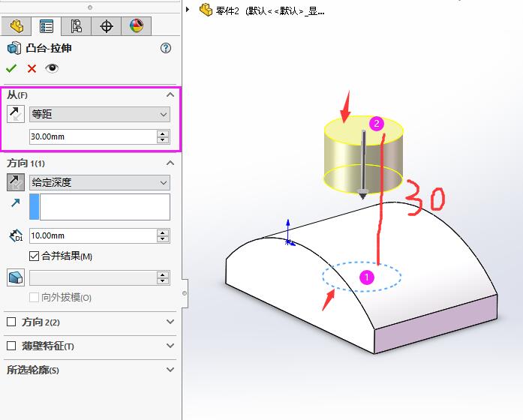Select the 零件2 (默认<<默认>_显... tree item
This screenshot has height=420, width=523.
point(270,11)
